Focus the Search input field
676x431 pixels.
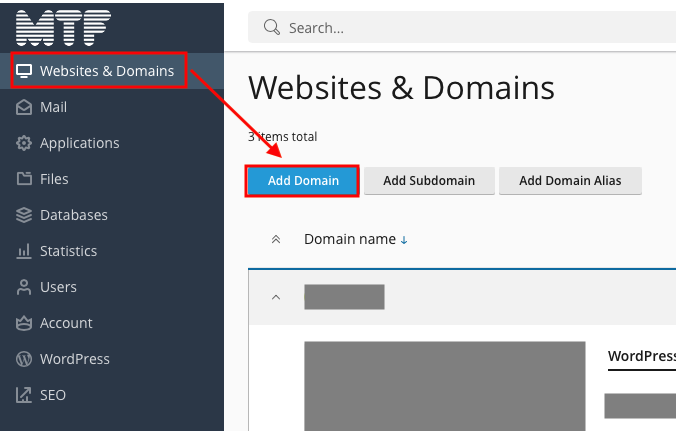point(470,28)
